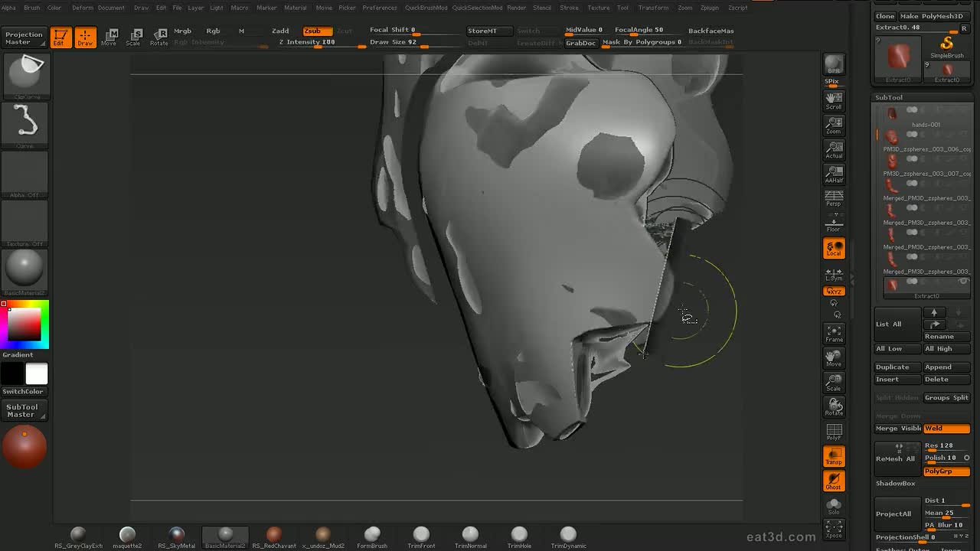Open the Render menu
The image size is (980, 551).
[517, 8]
